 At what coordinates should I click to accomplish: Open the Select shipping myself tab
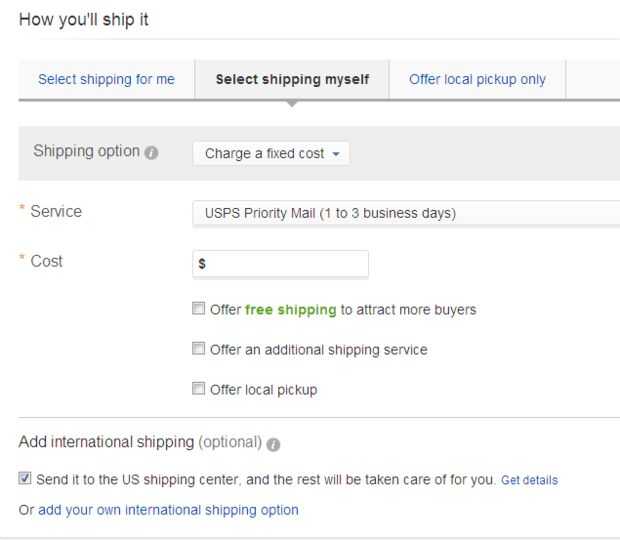(292, 79)
